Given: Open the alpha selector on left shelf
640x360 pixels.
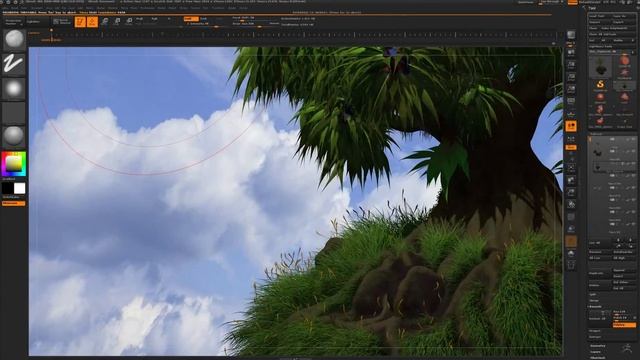Looking at the screenshot, I should [14, 89].
